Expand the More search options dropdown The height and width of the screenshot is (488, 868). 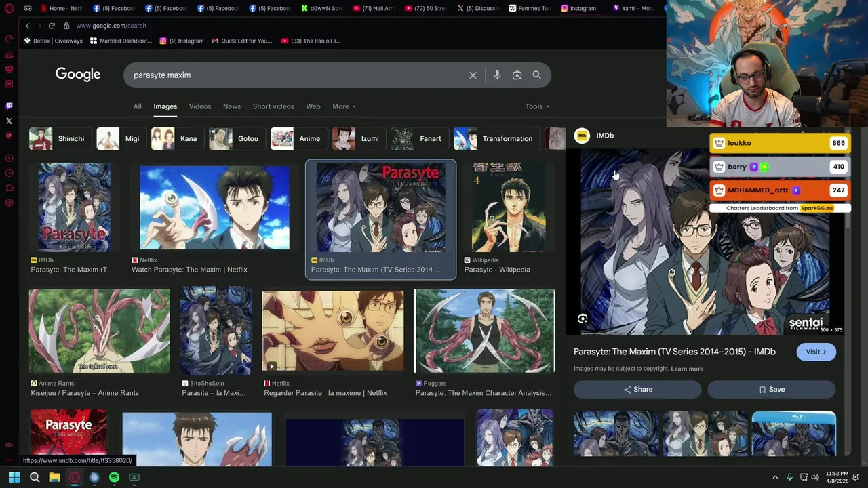click(x=344, y=106)
